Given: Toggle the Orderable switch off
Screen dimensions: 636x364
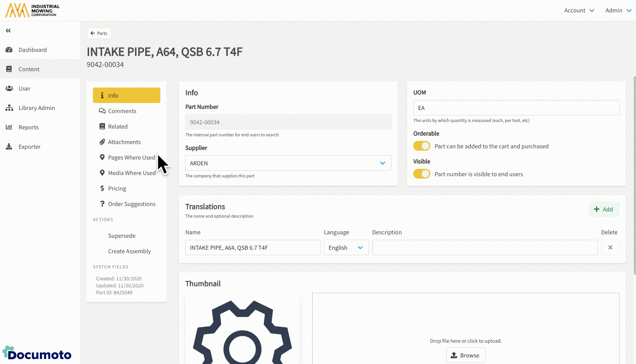Looking at the screenshot, I should [x=421, y=146].
